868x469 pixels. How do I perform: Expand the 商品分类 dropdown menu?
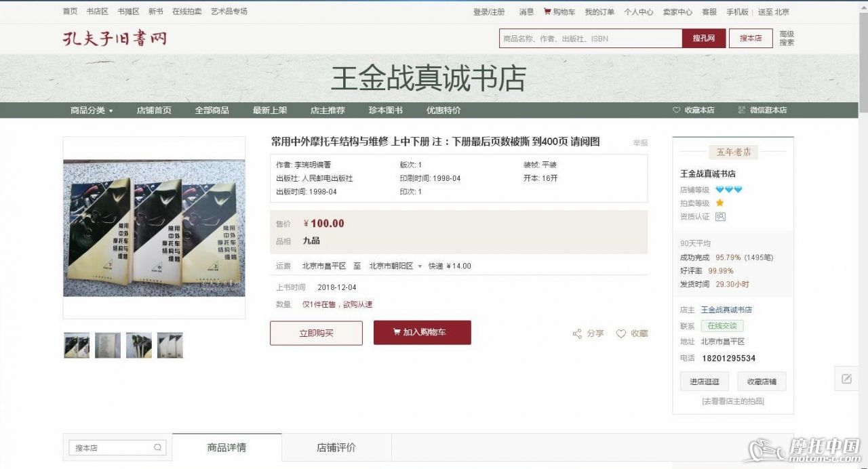pyautogui.click(x=92, y=110)
